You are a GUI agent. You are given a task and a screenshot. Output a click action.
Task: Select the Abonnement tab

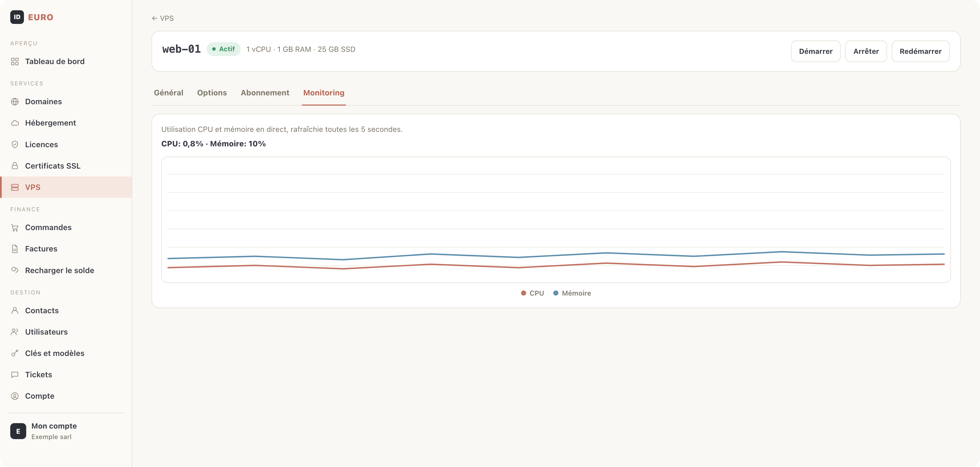click(265, 93)
